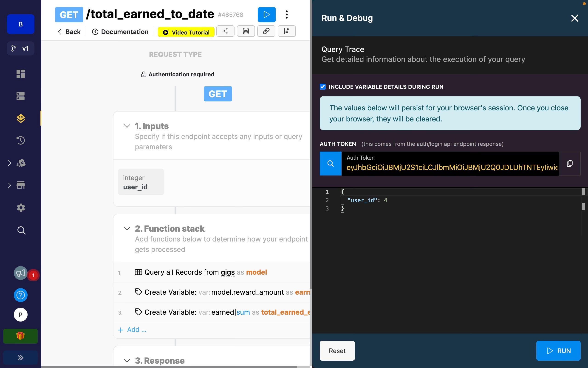This screenshot has height=368, width=588.
Task: Open the Video Tutorial button
Action: pyautogui.click(x=186, y=32)
